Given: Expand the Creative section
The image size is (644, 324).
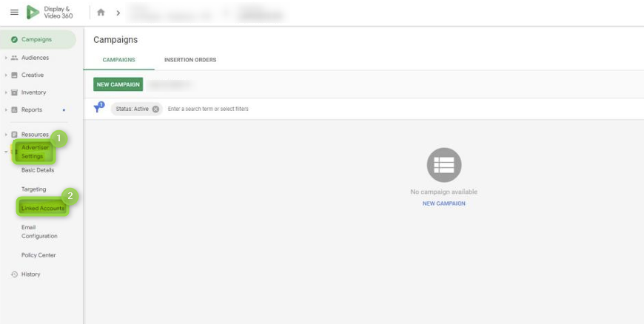Looking at the screenshot, I should (x=6, y=75).
